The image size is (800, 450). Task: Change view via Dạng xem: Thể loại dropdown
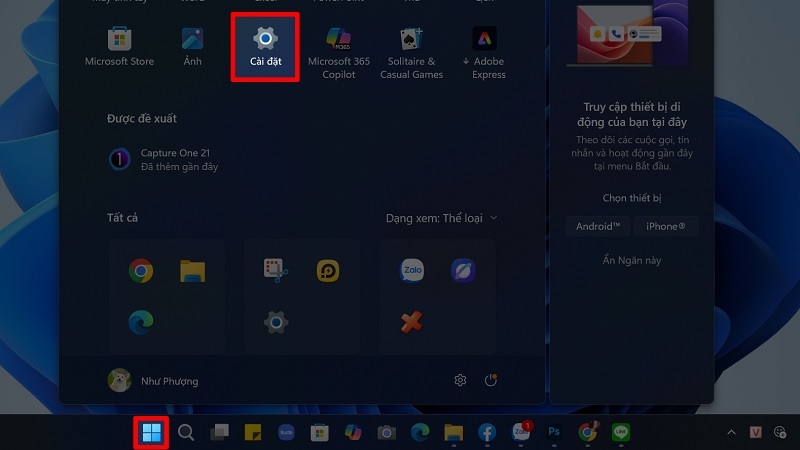tap(441, 218)
